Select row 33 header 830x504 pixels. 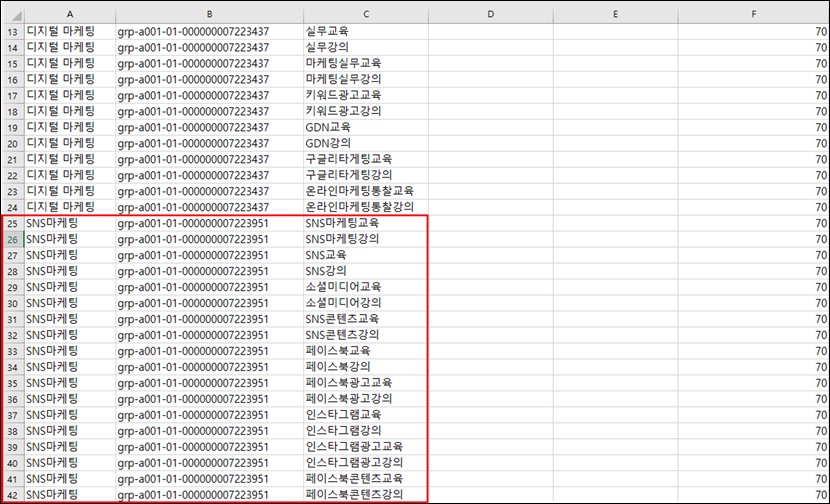(x=13, y=351)
